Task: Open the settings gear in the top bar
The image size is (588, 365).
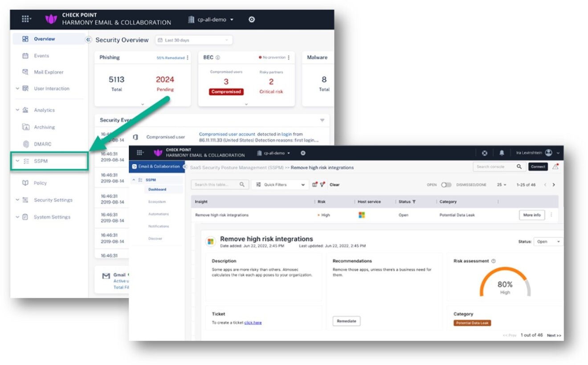Action: point(252,20)
